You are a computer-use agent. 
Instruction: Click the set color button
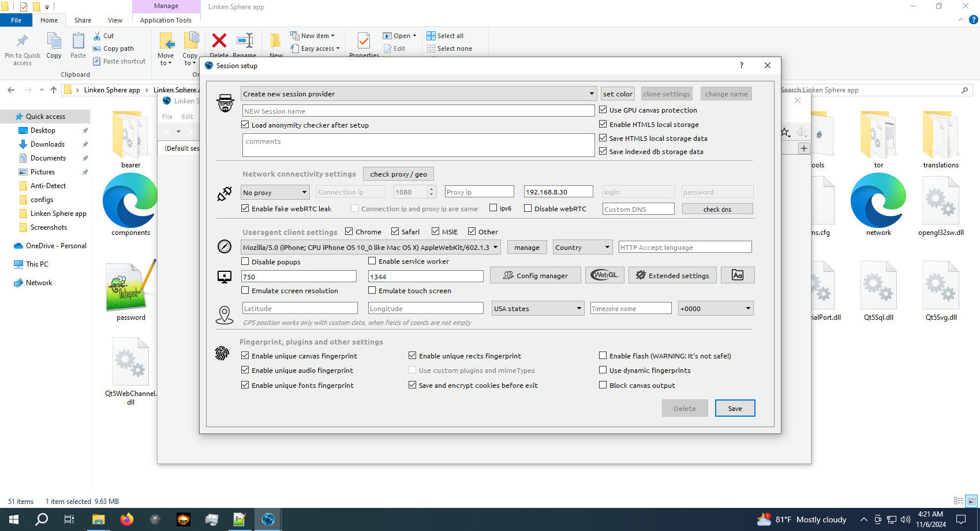point(618,94)
